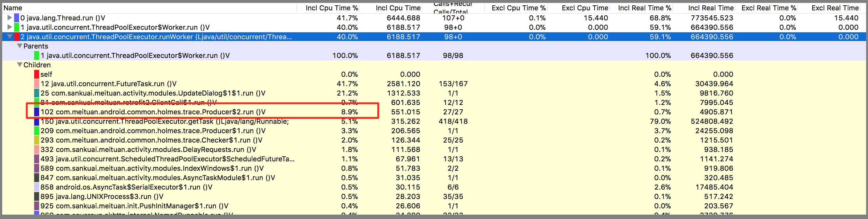Select 858 AsyncTask$SerialExecutor$1.run row
Image resolution: width=868 pixels, height=219 pixels.
(434, 187)
